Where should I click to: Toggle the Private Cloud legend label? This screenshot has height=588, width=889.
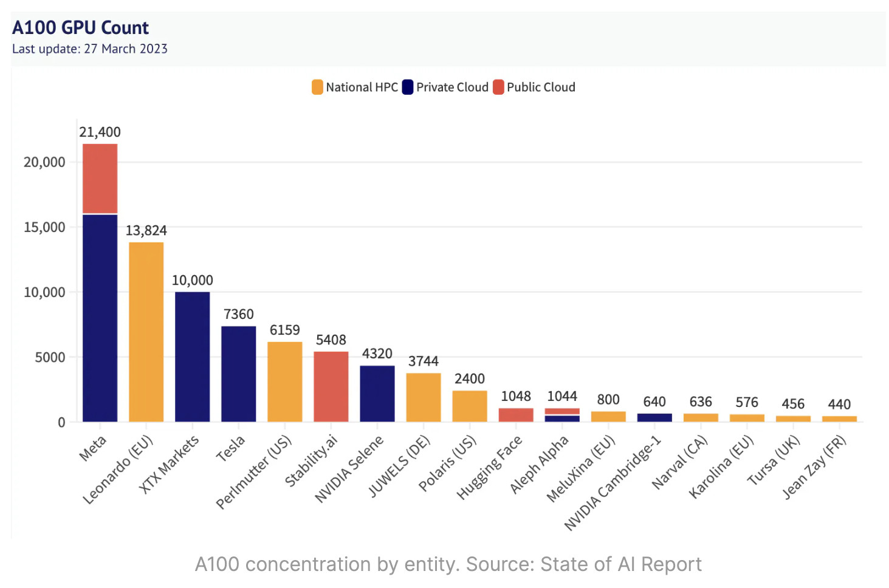(x=452, y=87)
